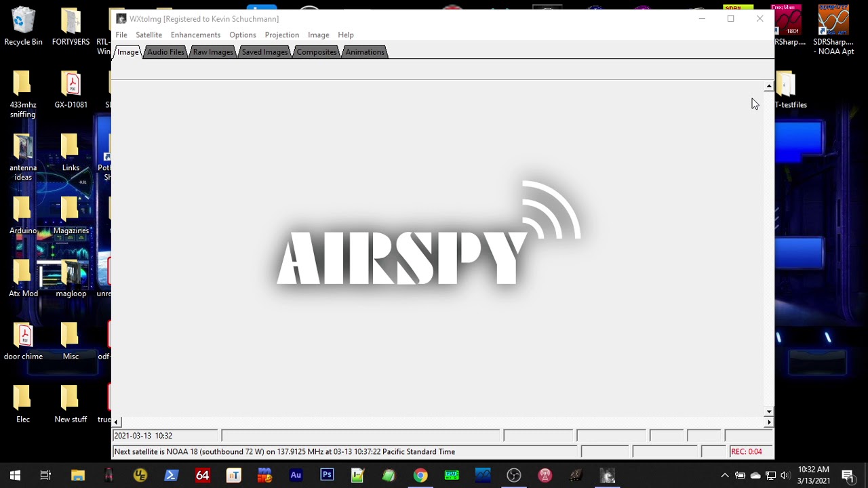Select the door chime PDF icon

pyautogui.click(x=23, y=342)
